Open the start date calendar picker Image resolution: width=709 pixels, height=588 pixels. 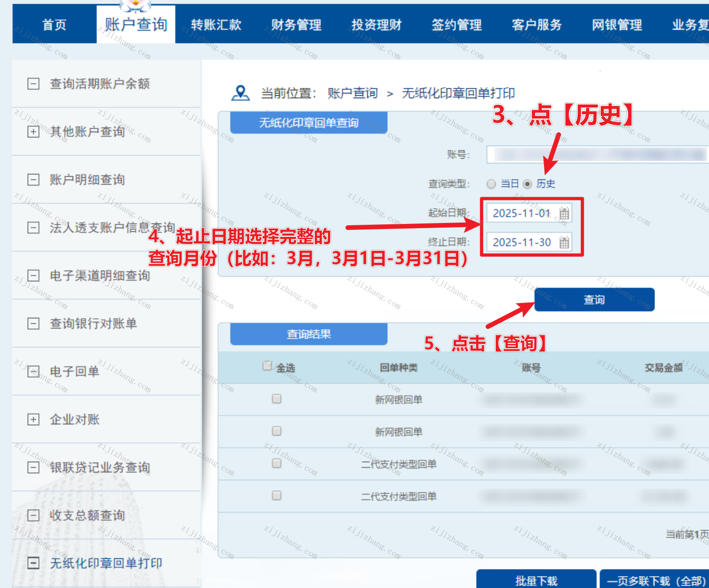pyautogui.click(x=564, y=213)
